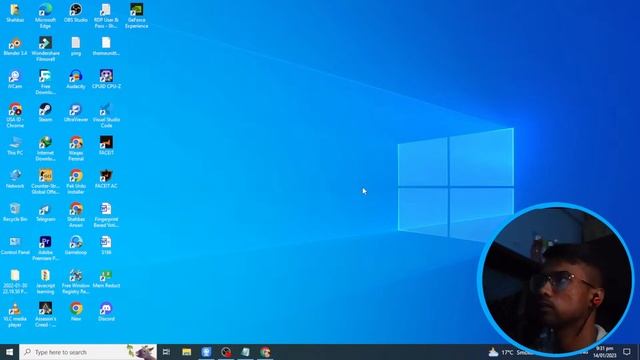Open the Gameloop desktop shortcut

[x=76, y=245]
